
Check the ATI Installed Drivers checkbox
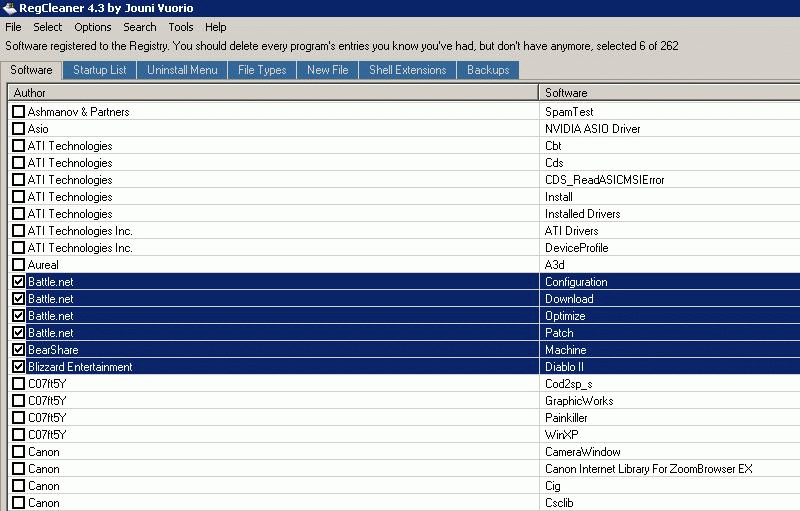click(x=18, y=214)
